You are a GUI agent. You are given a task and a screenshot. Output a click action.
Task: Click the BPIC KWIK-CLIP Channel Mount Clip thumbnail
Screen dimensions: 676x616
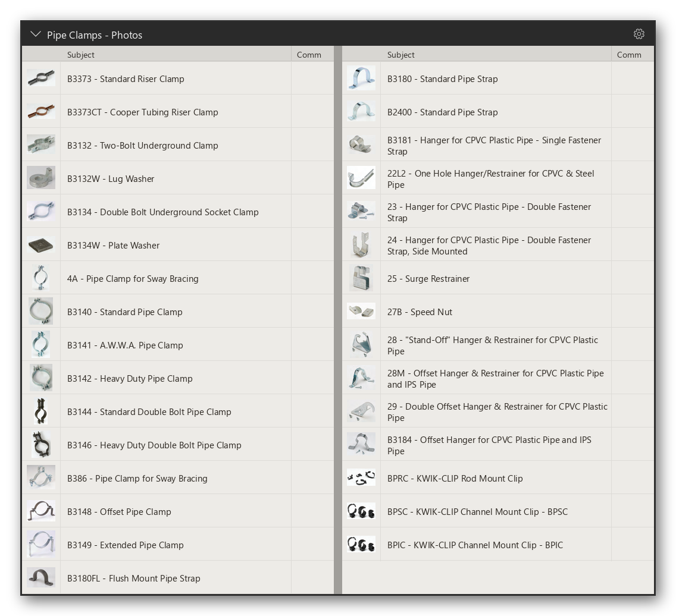(361, 544)
